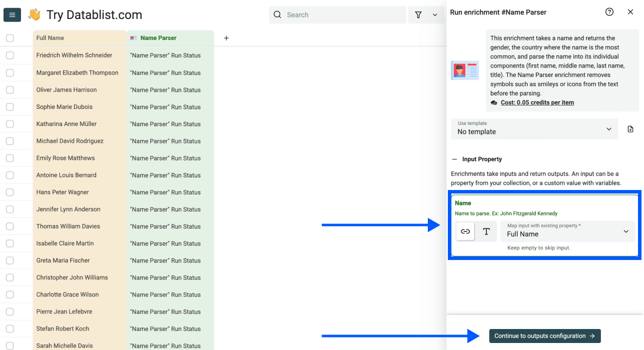644x350 pixels.
Task: Collapse the Input Property section
Action: click(454, 159)
